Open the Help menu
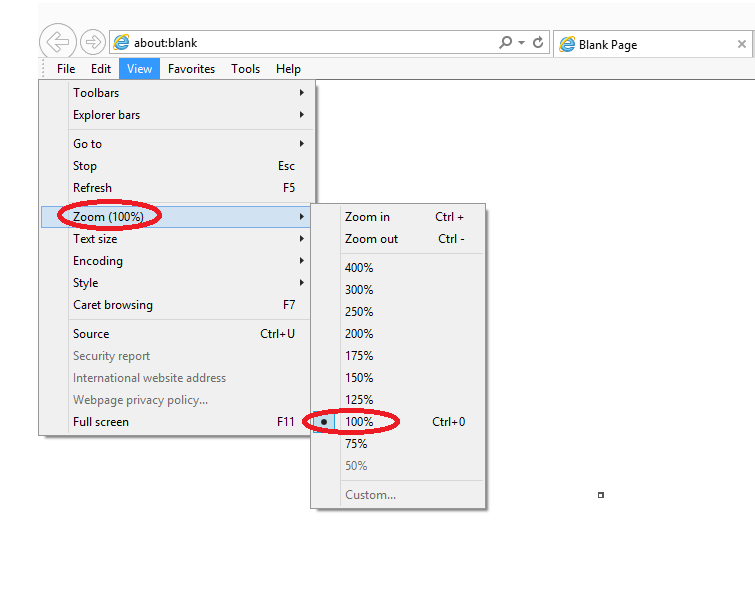The height and width of the screenshot is (608, 755). (x=288, y=69)
